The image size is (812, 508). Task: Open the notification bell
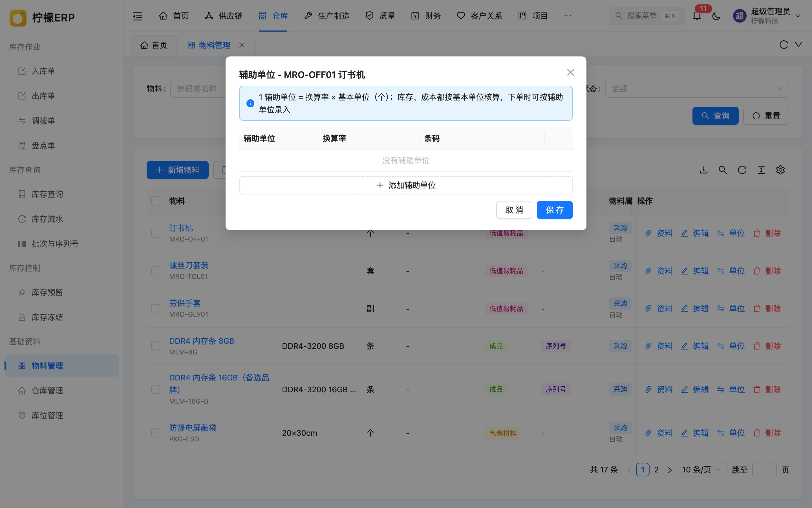coord(697,16)
